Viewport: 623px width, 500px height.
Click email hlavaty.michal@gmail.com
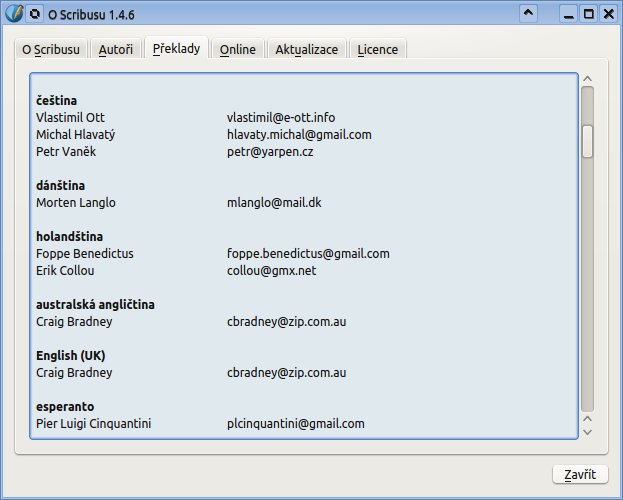[x=299, y=135]
